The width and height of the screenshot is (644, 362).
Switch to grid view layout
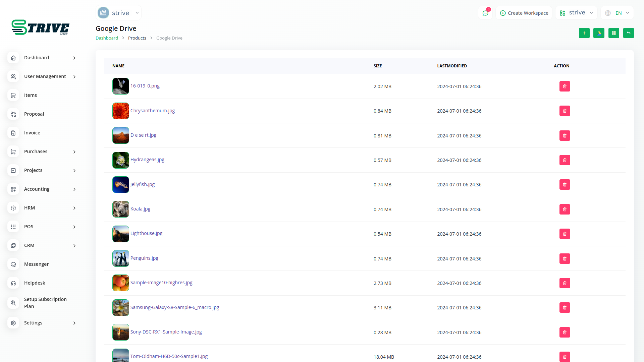pyautogui.click(x=613, y=33)
